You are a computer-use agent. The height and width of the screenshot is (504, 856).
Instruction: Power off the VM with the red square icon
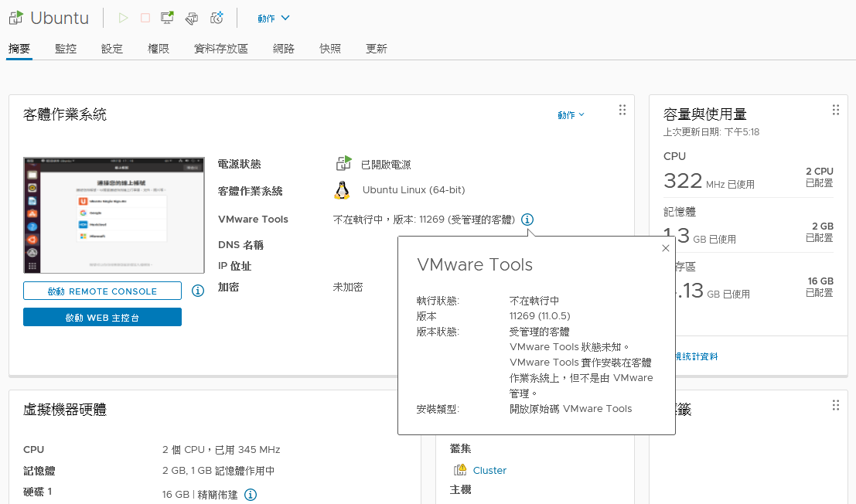(145, 18)
